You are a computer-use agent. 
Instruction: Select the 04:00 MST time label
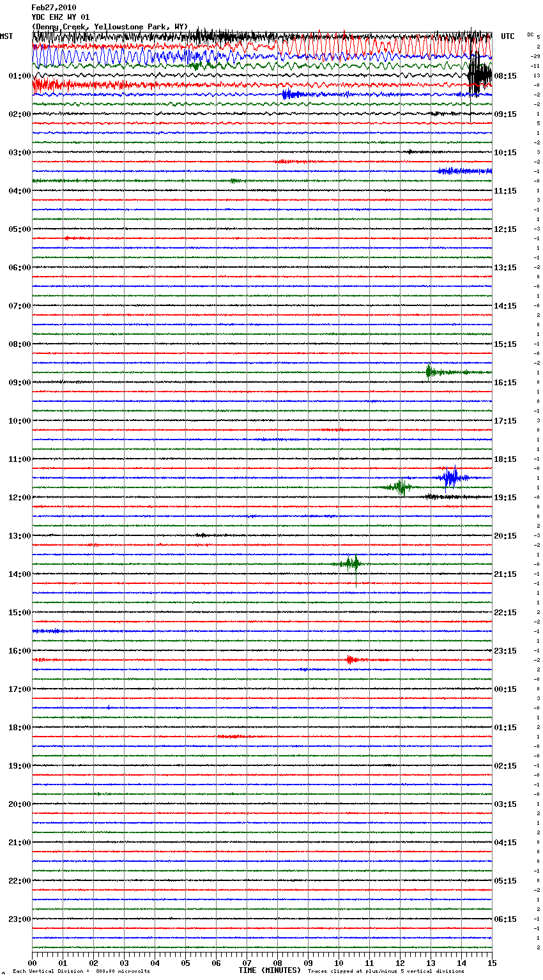pyautogui.click(x=20, y=191)
